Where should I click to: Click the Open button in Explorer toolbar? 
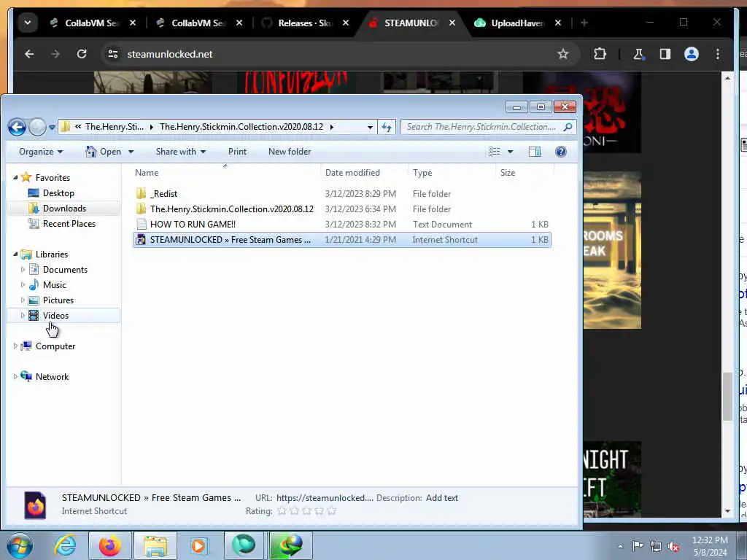tap(104, 152)
